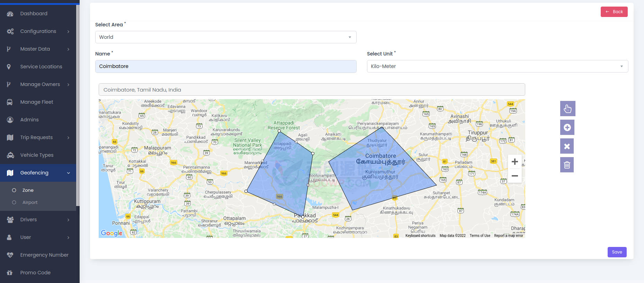Click the add polygon plus-circle tool

(567, 127)
